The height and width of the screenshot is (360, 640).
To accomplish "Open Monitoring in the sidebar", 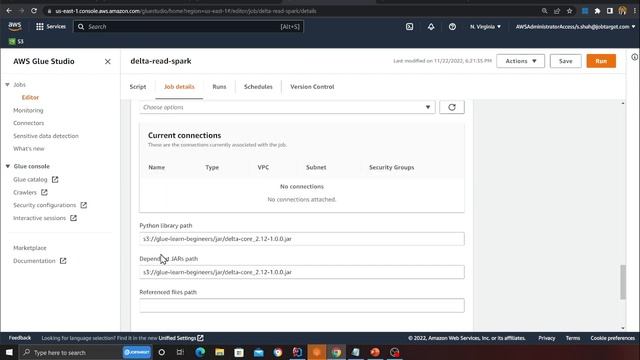I will click(x=28, y=110).
